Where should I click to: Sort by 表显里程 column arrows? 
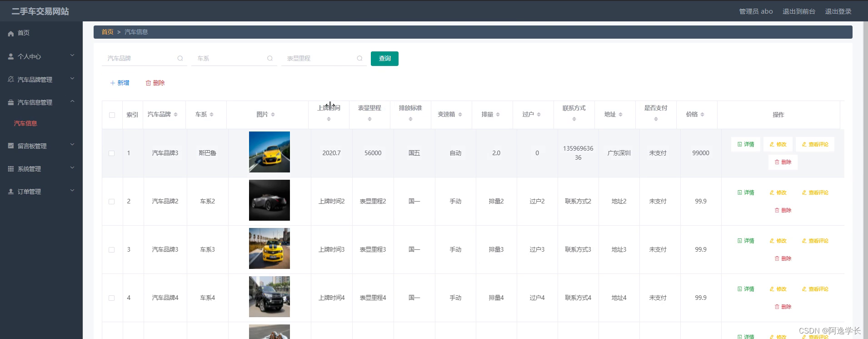coord(369,119)
